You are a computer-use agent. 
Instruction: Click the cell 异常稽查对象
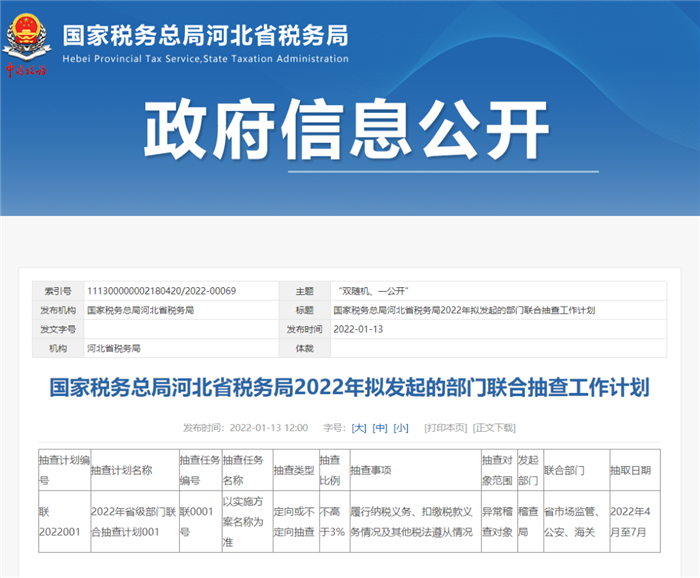tap(499, 522)
